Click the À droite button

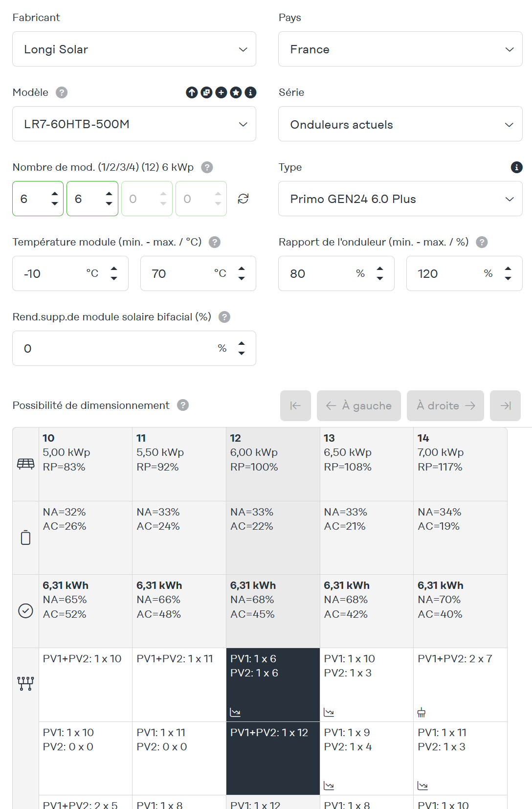(x=445, y=405)
